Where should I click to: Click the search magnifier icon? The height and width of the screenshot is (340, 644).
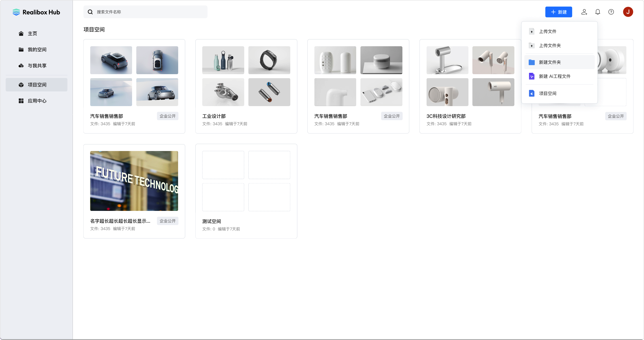pyautogui.click(x=90, y=12)
